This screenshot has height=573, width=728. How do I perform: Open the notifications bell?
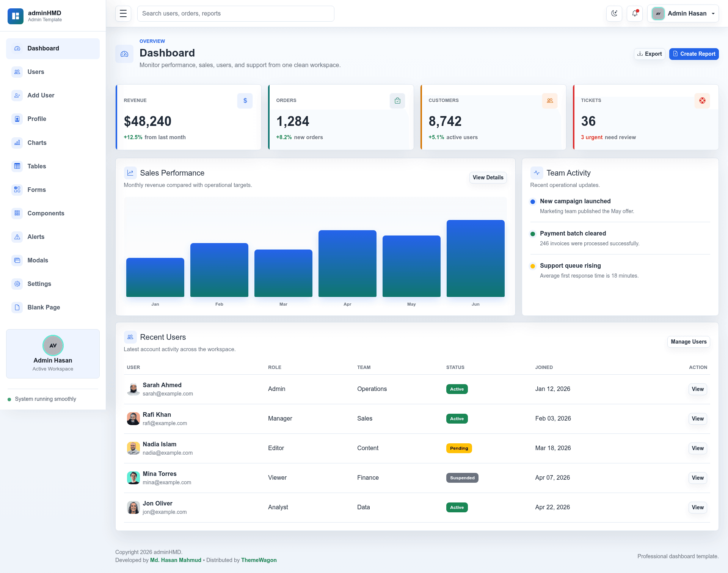pyautogui.click(x=635, y=14)
